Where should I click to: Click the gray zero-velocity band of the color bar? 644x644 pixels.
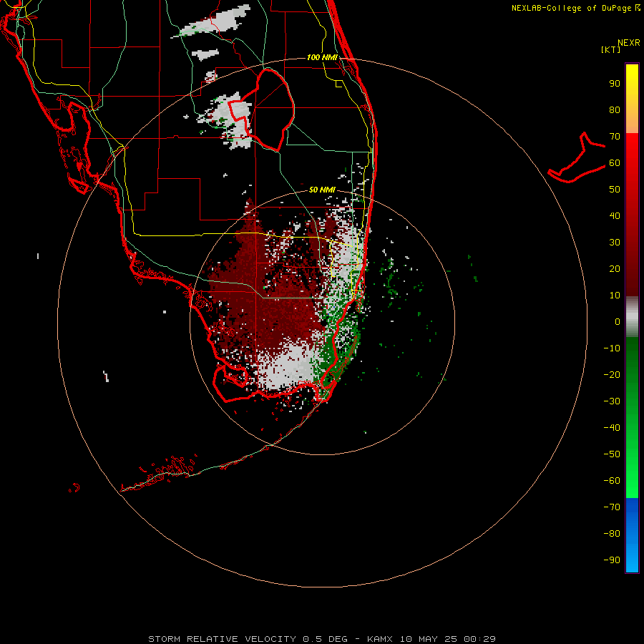632,317
